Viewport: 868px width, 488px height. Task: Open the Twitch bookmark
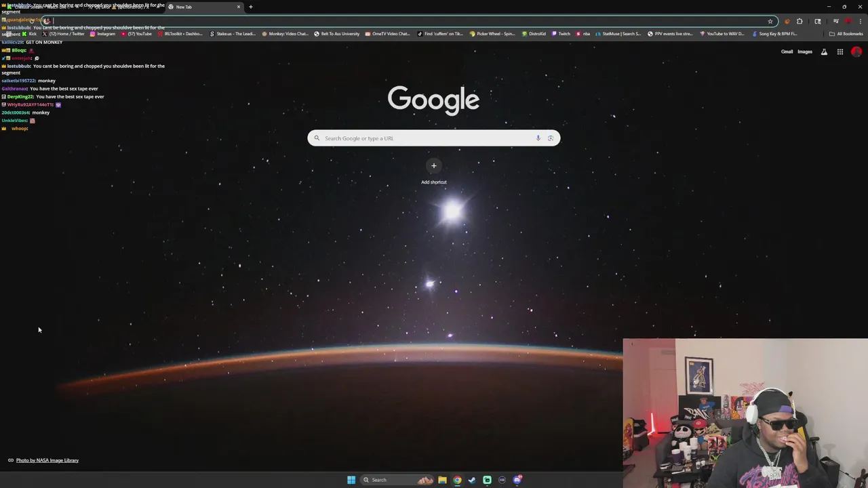[x=561, y=34]
